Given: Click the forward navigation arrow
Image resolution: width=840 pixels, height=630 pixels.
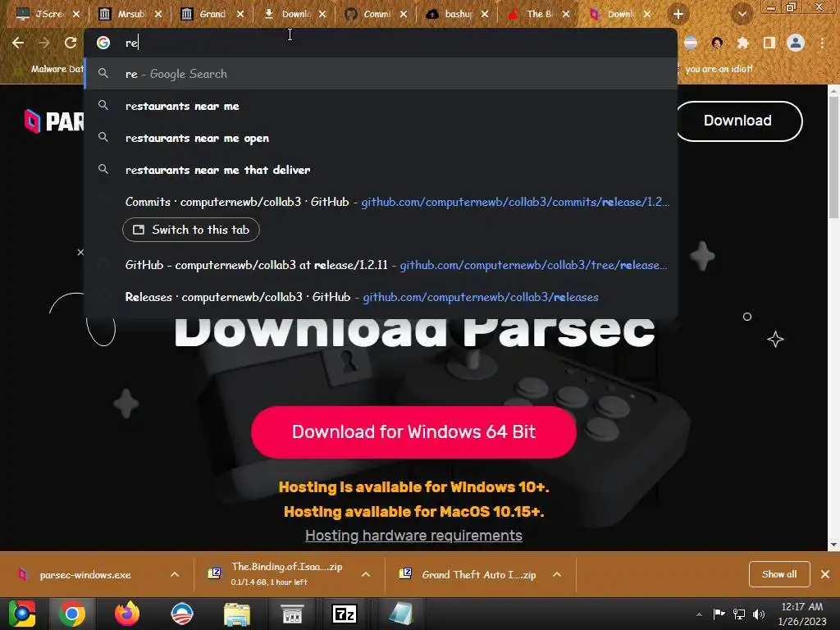Looking at the screenshot, I should pos(44,43).
